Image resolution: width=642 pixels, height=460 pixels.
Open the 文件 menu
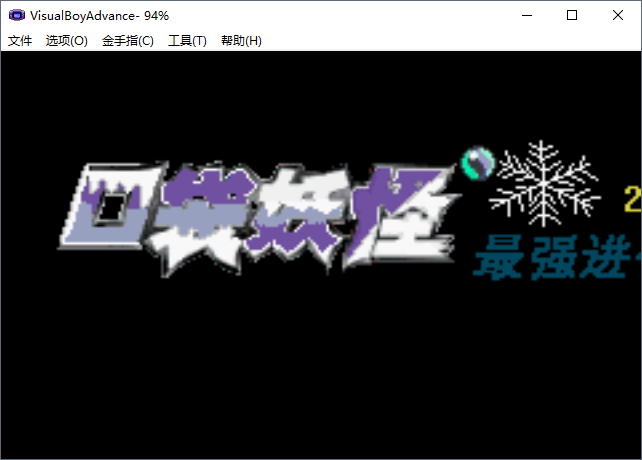point(20,41)
